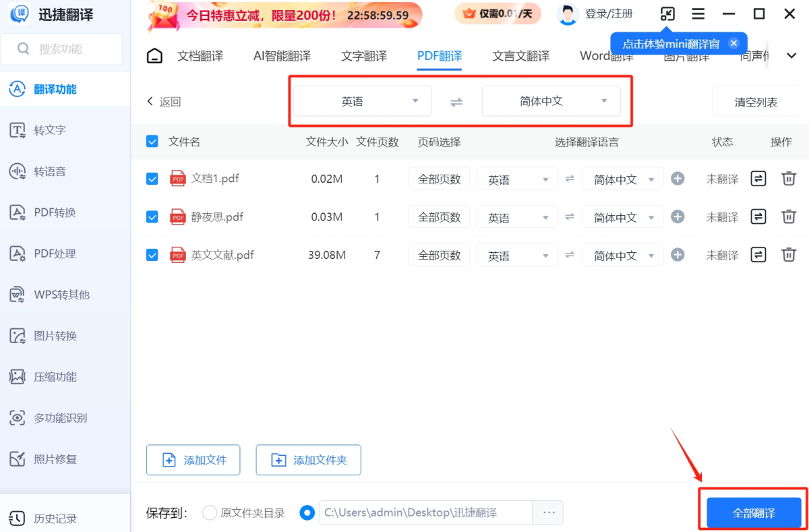Switch to the 文档翻译 tab
The height and width of the screenshot is (532, 809).
click(200, 56)
